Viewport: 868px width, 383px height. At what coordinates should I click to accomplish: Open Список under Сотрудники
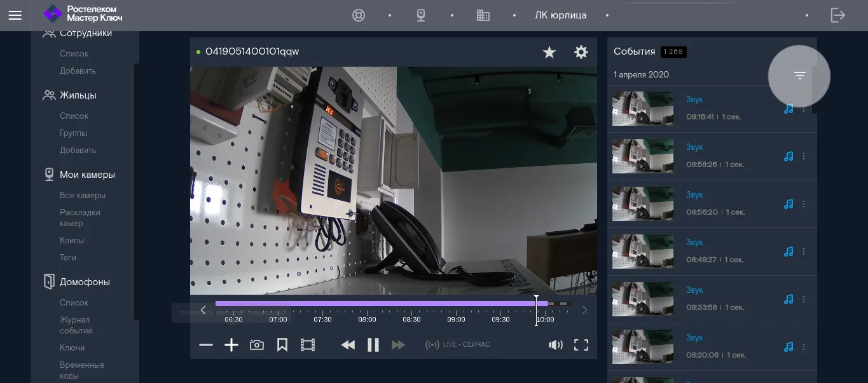coord(74,54)
